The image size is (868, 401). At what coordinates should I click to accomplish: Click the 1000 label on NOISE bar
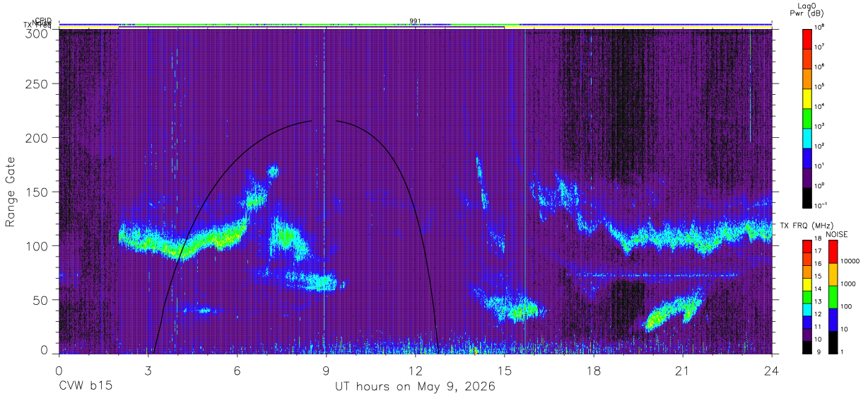(849, 284)
